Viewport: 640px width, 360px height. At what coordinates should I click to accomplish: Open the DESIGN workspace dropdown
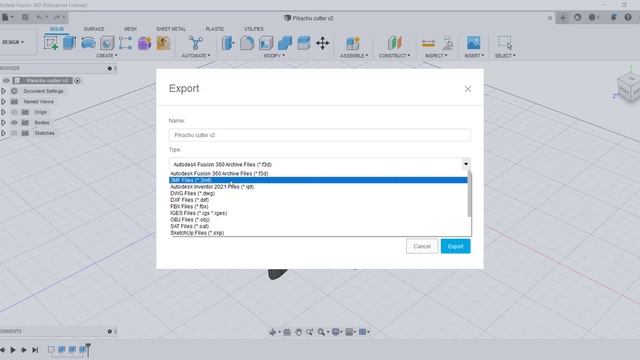[x=13, y=42]
